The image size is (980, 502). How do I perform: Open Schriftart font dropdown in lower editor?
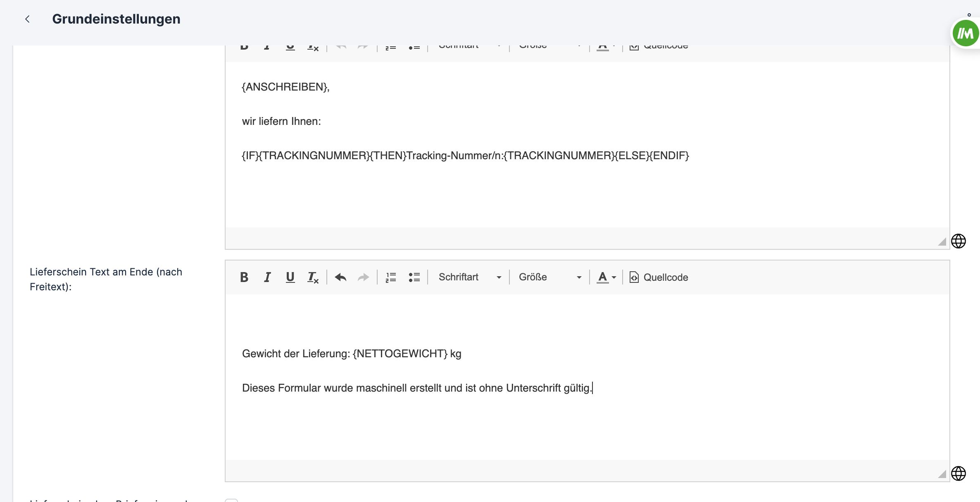470,277
